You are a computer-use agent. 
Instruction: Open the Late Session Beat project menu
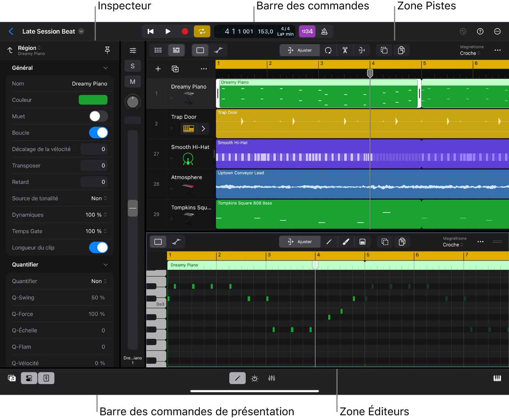(53, 31)
